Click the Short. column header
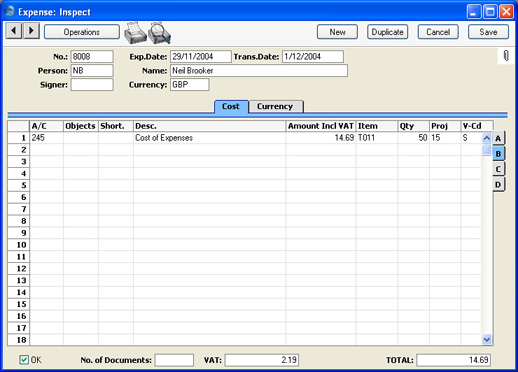Screen dimensions: 518x372 click(x=116, y=126)
